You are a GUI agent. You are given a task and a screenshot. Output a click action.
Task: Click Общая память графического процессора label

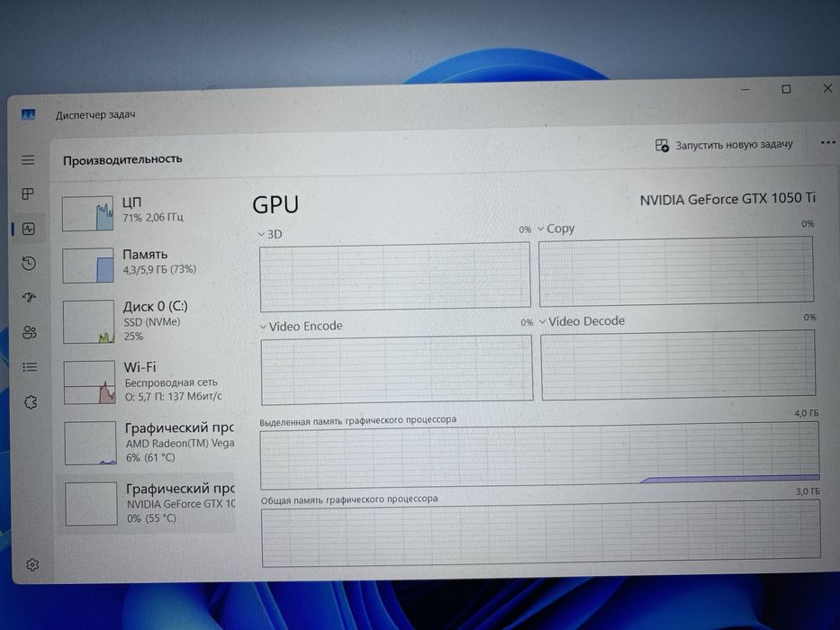tap(349, 499)
